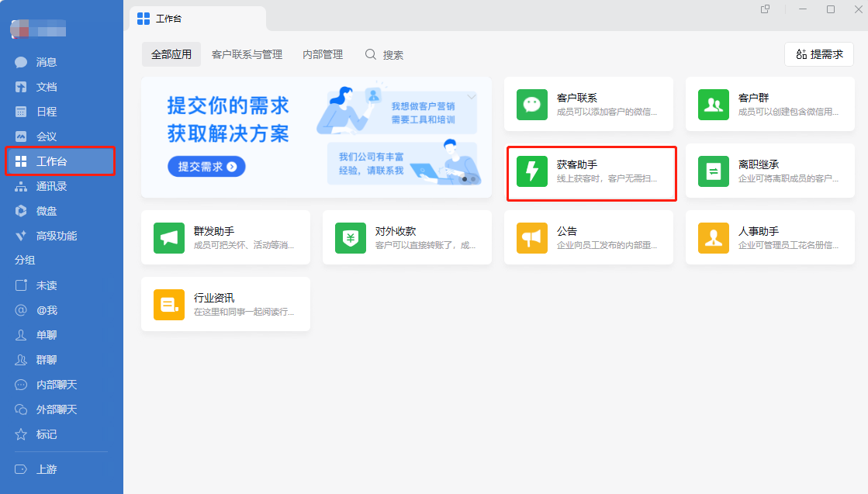Viewport: 868px width, 494px height.
Task: Open the 离职继承 transfer icon app
Action: (x=714, y=171)
